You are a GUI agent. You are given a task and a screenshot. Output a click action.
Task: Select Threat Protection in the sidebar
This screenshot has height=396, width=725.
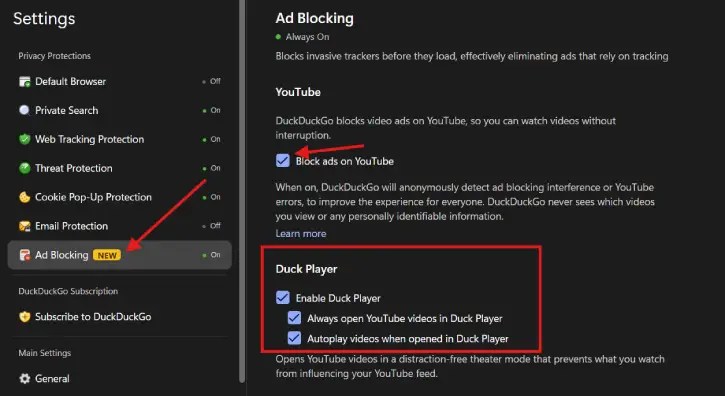[119, 168]
